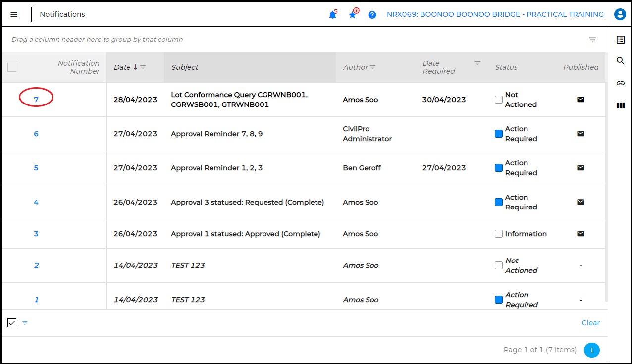Open the published envelope icon for notification 4

click(580, 202)
